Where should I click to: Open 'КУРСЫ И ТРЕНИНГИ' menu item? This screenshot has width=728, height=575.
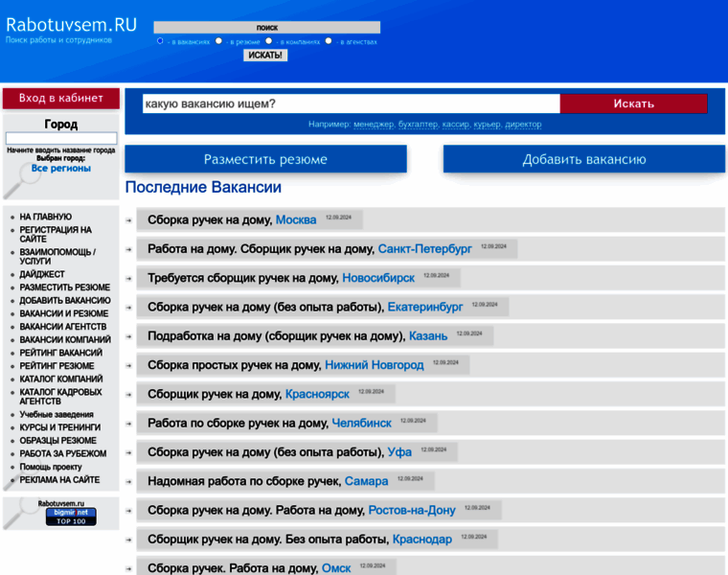coord(60,427)
